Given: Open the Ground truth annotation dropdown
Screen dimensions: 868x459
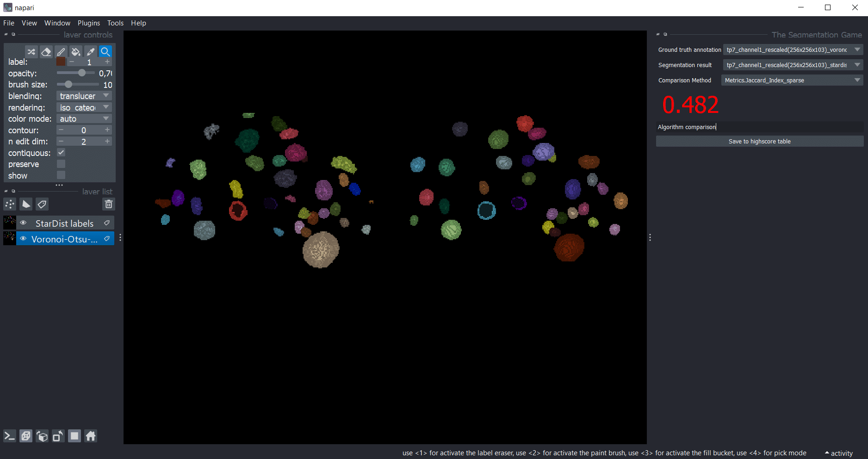Looking at the screenshot, I should (793, 50).
